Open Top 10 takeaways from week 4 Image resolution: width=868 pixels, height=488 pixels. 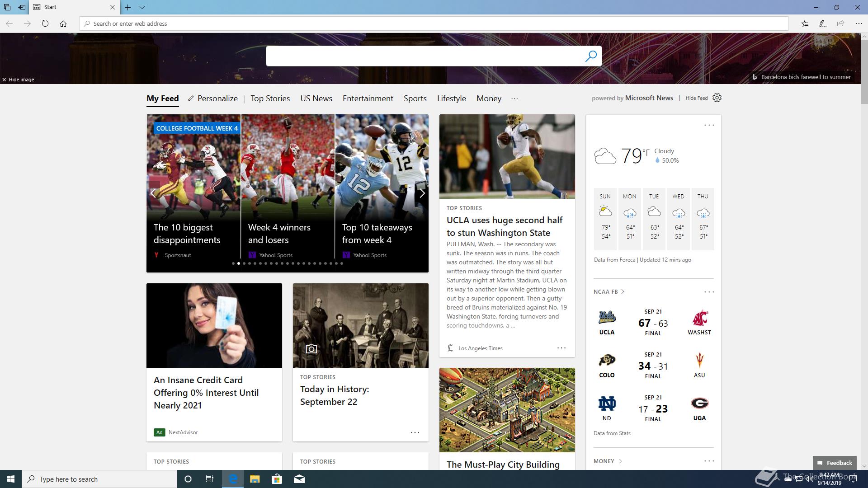tap(377, 234)
